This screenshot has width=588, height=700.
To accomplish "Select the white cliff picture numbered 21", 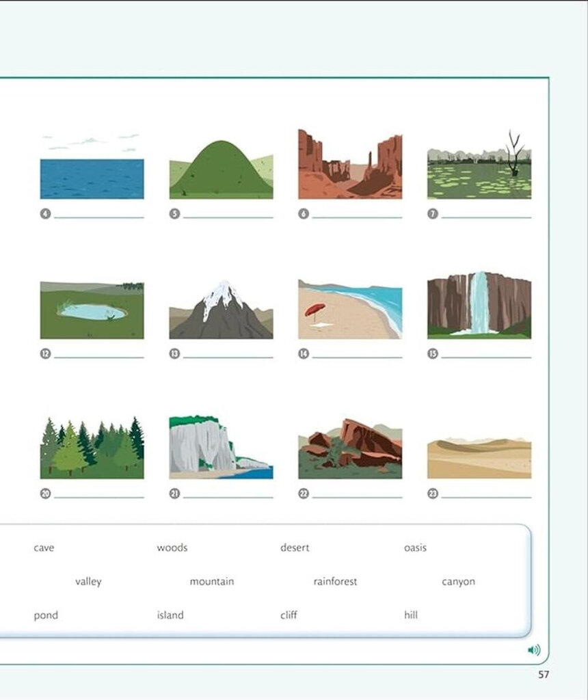I will pos(221,447).
